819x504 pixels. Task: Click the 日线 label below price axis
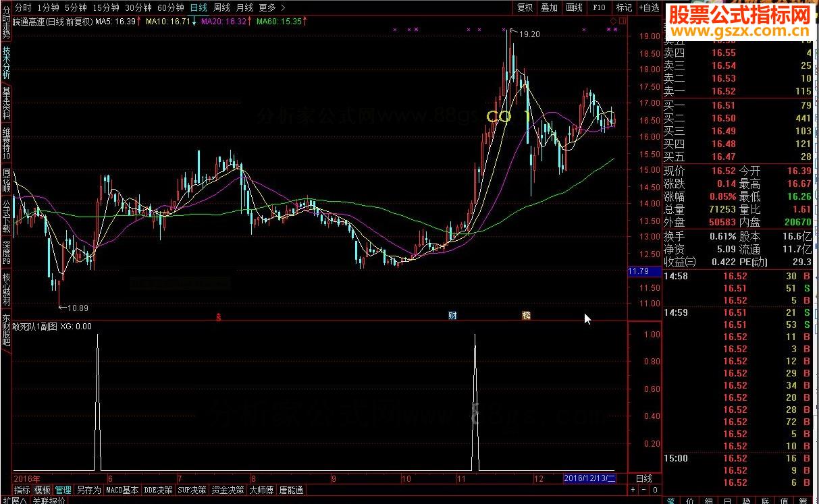coord(644,478)
